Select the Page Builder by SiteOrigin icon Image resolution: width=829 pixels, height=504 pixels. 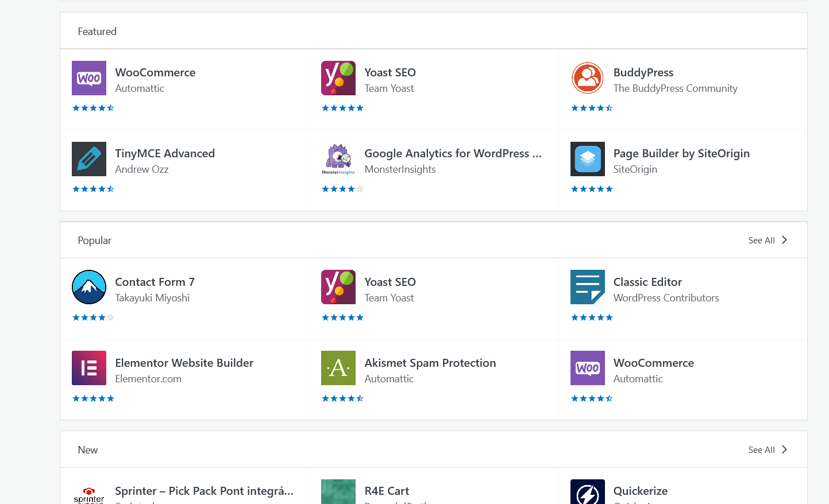pyautogui.click(x=588, y=159)
